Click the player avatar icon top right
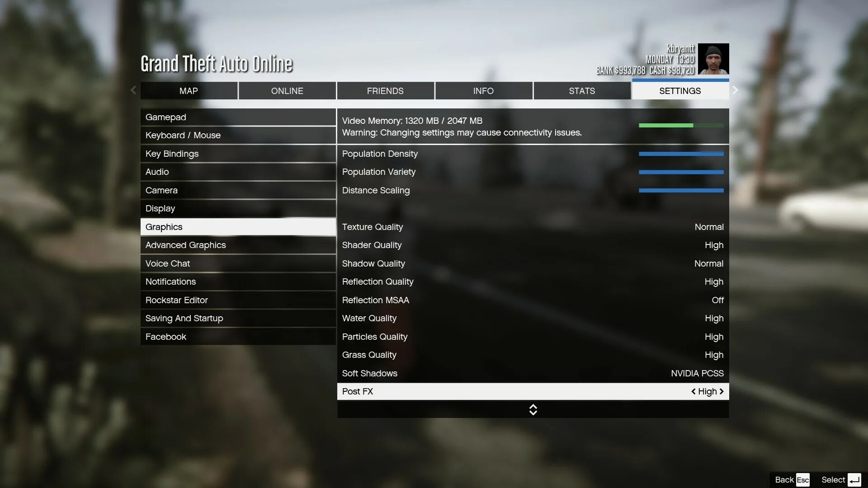The width and height of the screenshot is (868, 488). click(713, 59)
